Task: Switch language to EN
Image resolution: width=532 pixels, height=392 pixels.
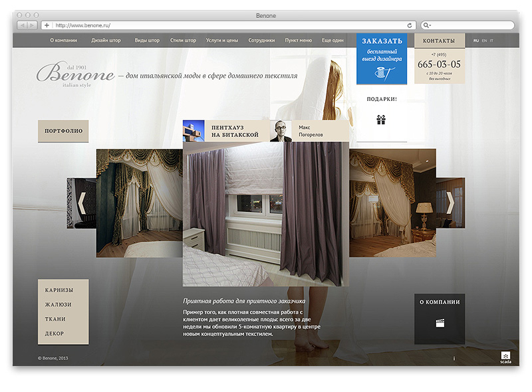Action: point(484,41)
